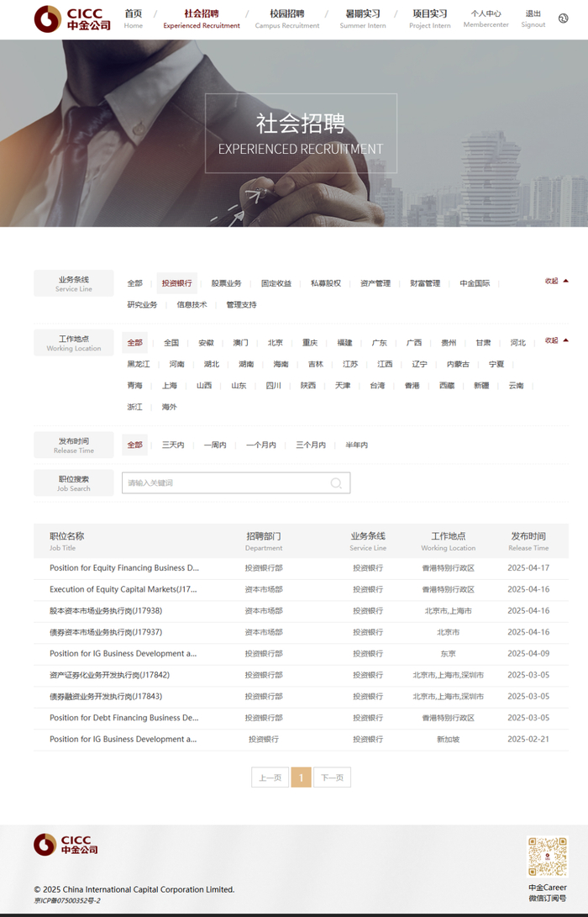Collapse the Service Line filter with 收起
This screenshot has width=588, height=917.
pyautogui.click(x=556, y=281)
